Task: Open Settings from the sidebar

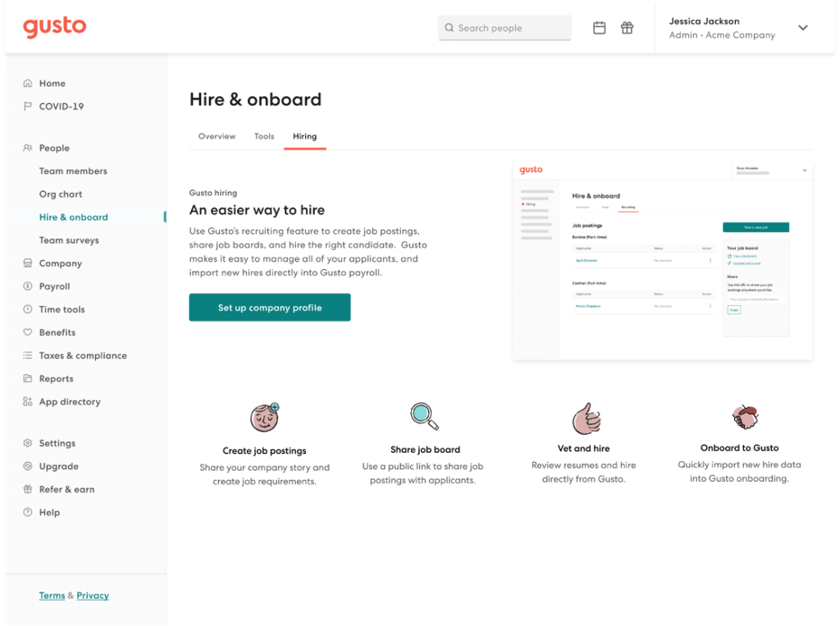Action: click(60, 442)
